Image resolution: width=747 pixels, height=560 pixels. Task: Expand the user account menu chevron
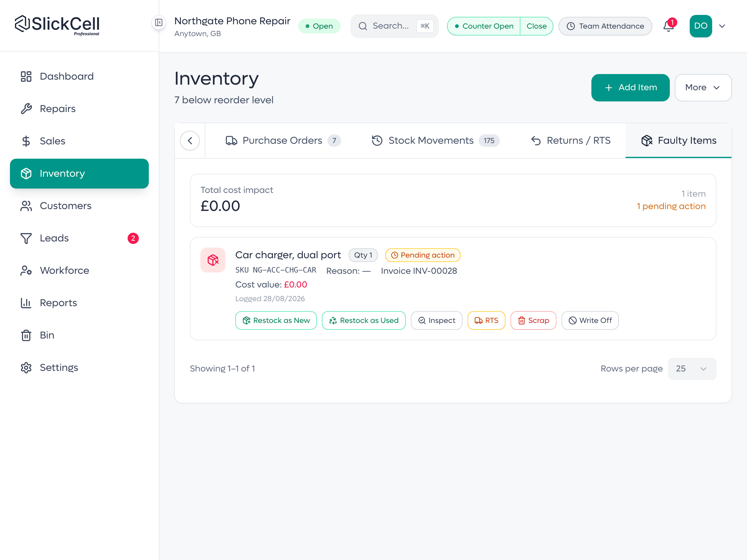tap(722, 26)
